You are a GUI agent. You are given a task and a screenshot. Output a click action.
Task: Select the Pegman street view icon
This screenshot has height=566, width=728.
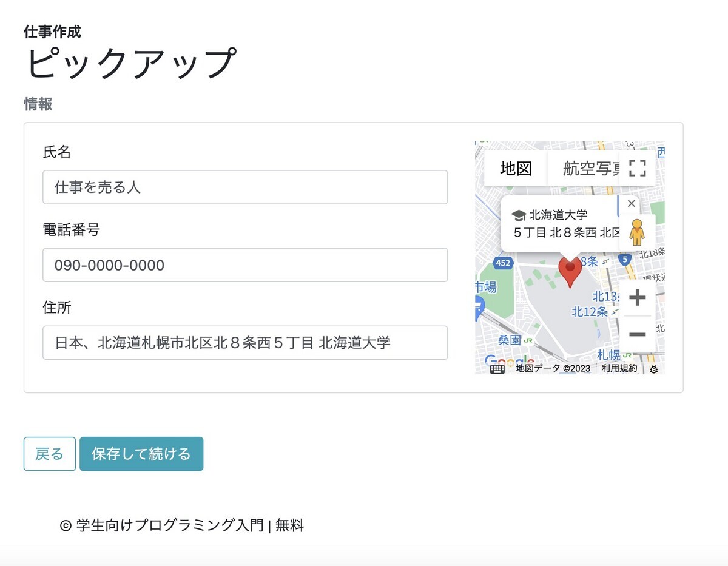click(x=637, y=233)
